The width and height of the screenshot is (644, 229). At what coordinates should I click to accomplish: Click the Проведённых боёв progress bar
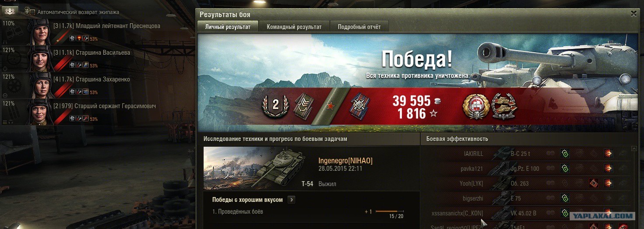[389, 211]
